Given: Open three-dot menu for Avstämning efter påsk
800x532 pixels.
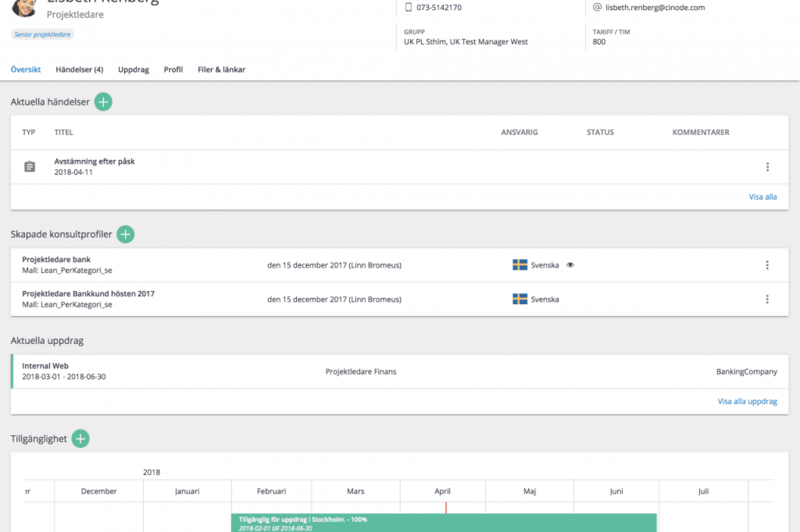Looking at the screenshot, I should point(767,167).
